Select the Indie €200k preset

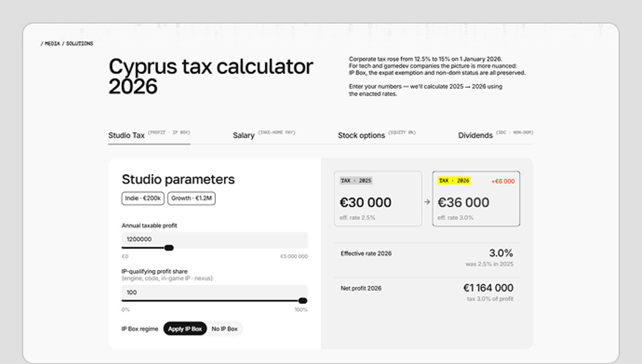(143, 198)
